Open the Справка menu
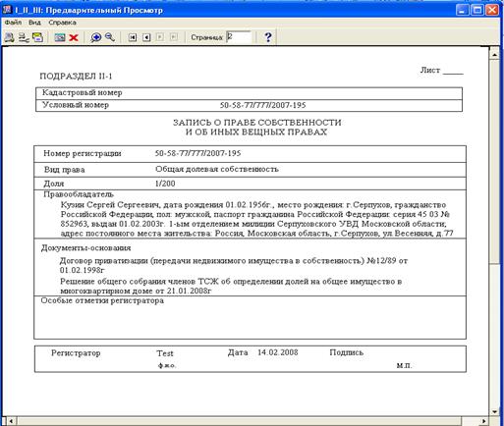504x426 pixels. tap(62, 23)
